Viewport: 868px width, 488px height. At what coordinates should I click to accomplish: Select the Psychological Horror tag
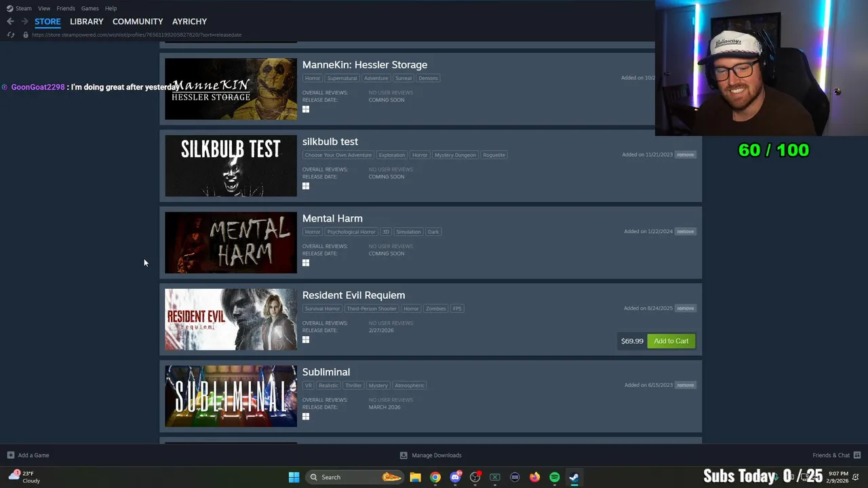pyautogui.click(x=351, y=232)
